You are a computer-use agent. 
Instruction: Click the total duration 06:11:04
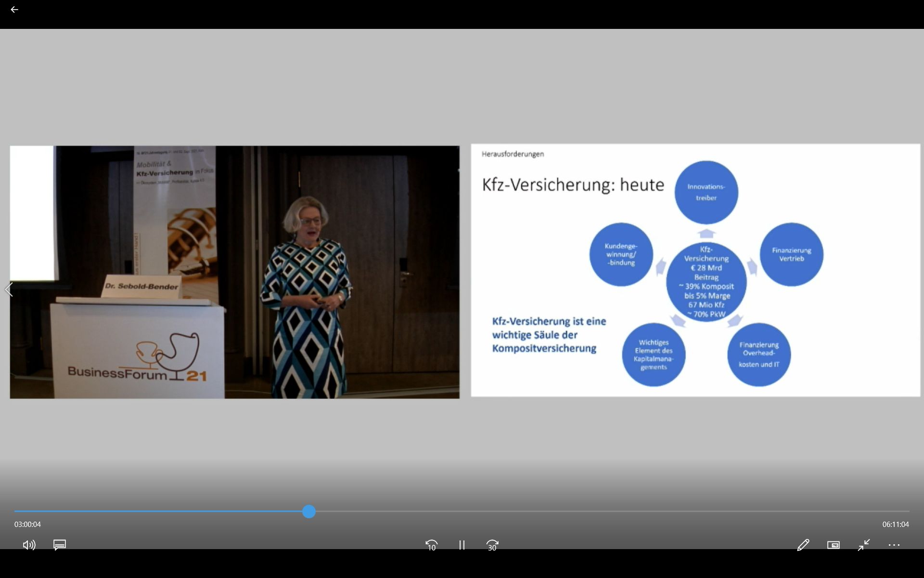pos(895,524)
